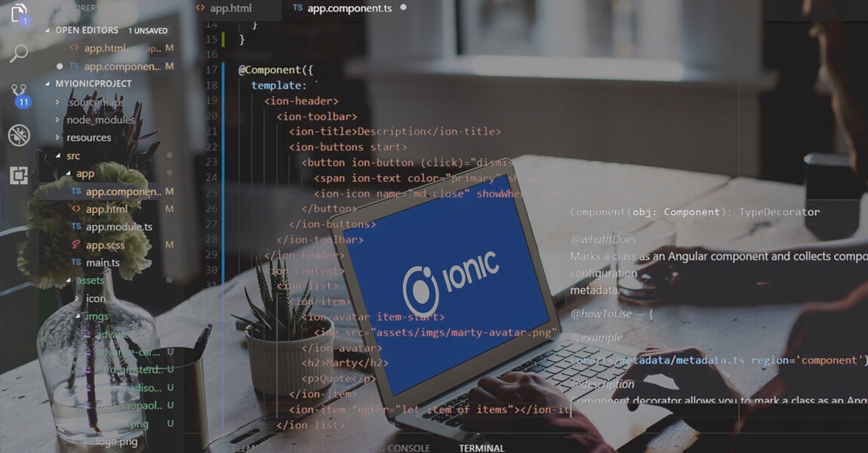
Task: Open the TERMINAL panel tab
Action: click(482, 448)
